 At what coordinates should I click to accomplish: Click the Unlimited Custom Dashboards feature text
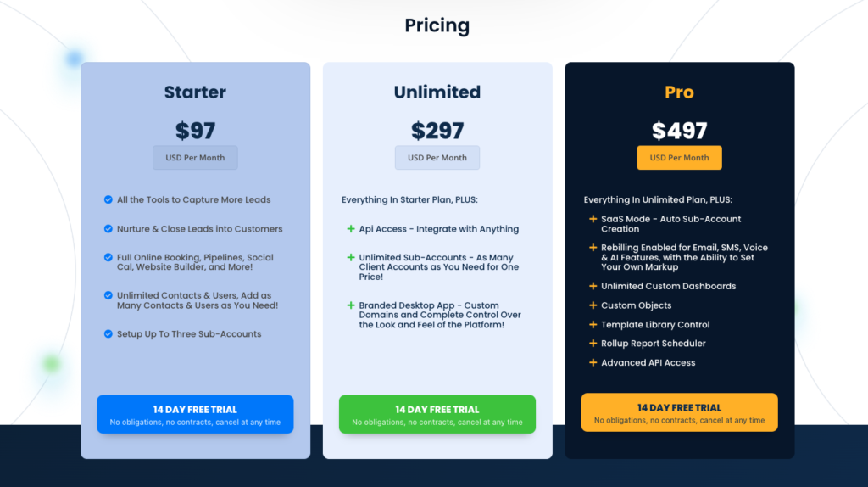[x=669, y=286]
